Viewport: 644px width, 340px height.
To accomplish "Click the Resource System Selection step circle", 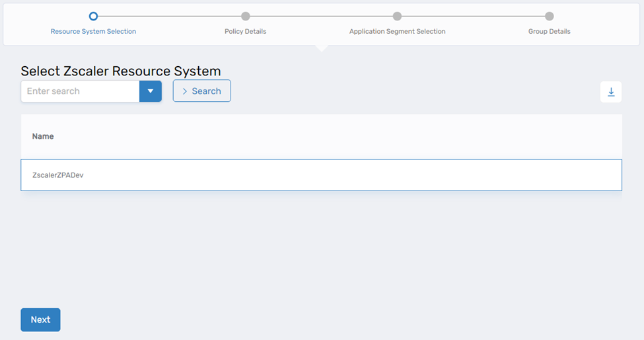I will [x=93, y=16].
